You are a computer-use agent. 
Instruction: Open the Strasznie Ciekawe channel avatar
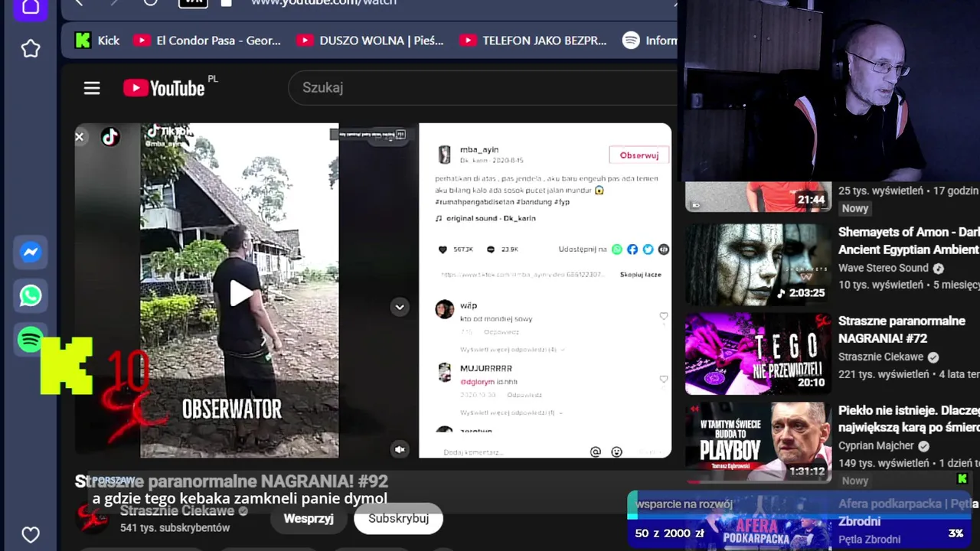[93, 517]
